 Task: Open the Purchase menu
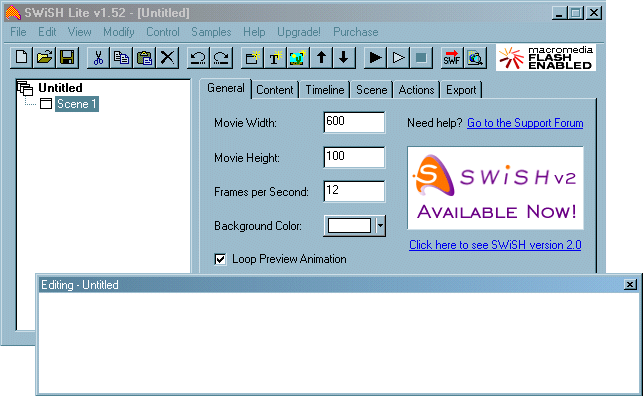356,32
